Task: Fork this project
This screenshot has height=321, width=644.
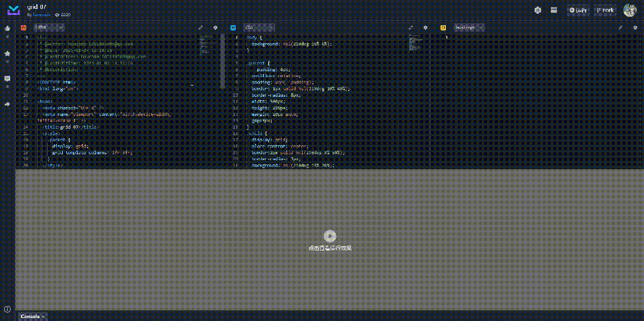Action: (x=605, y=10)
